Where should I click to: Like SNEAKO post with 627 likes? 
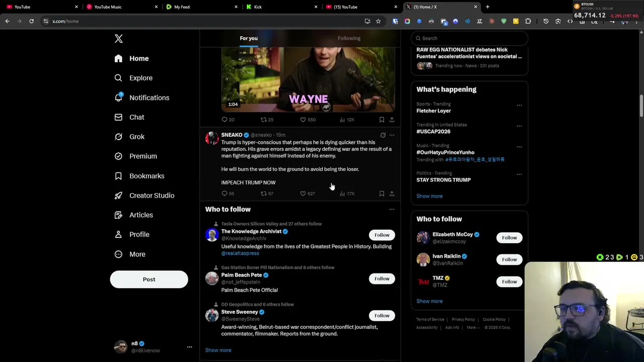(x=307, y=194)
